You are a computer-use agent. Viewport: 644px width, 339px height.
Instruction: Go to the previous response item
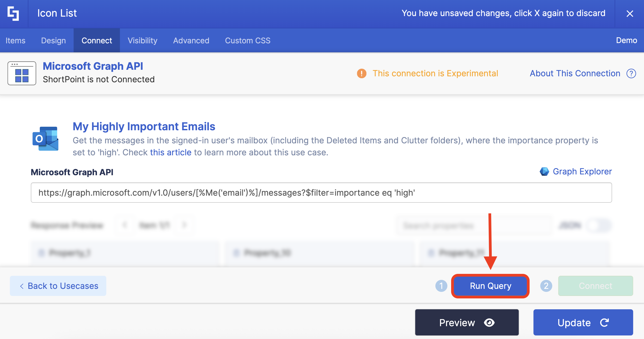tap(125, 225)
